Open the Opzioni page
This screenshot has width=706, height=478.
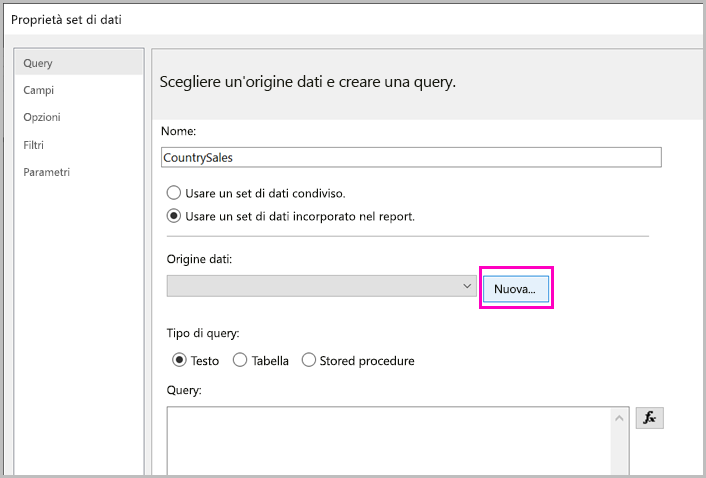pos(42,117)
